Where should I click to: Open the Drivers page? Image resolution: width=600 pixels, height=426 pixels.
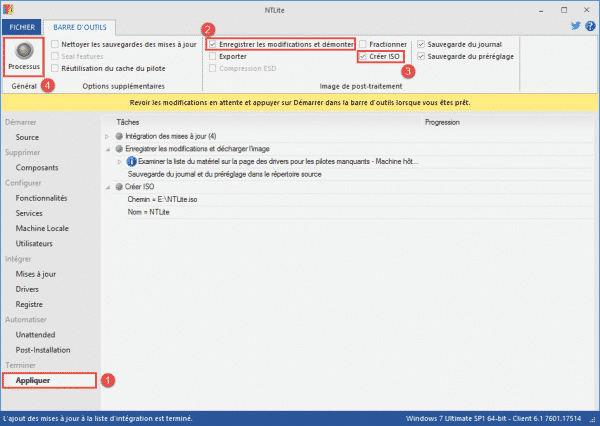[x=27, y=289]
